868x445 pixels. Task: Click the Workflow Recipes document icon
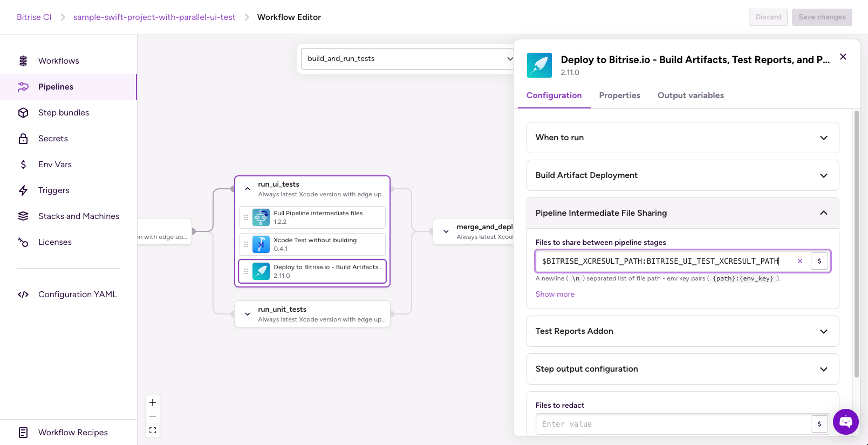[23, 433]
